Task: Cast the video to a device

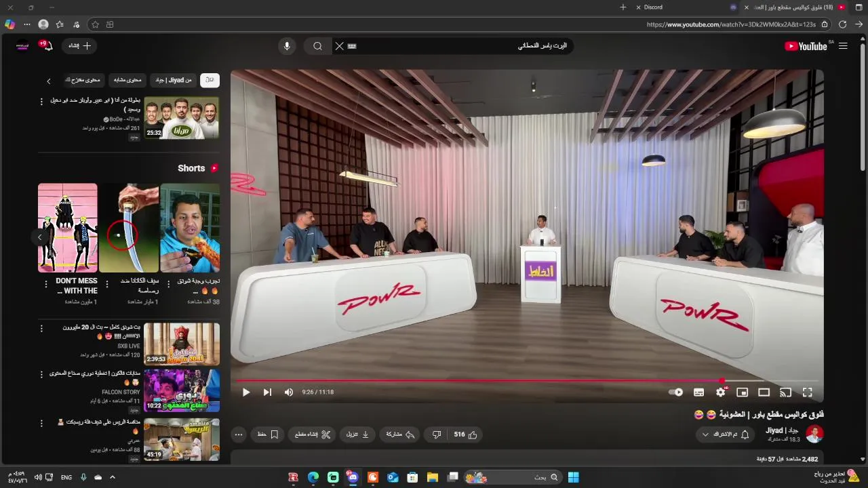Action: [x=785, y=392]
